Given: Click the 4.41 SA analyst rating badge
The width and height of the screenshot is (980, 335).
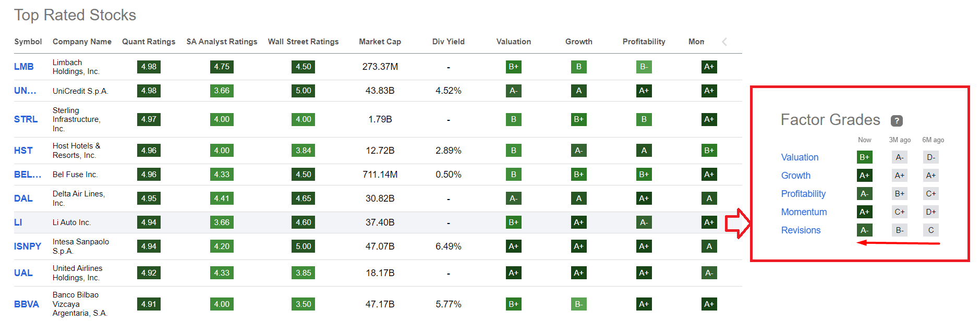Looking at the screenshot, I should coord(222,198).
